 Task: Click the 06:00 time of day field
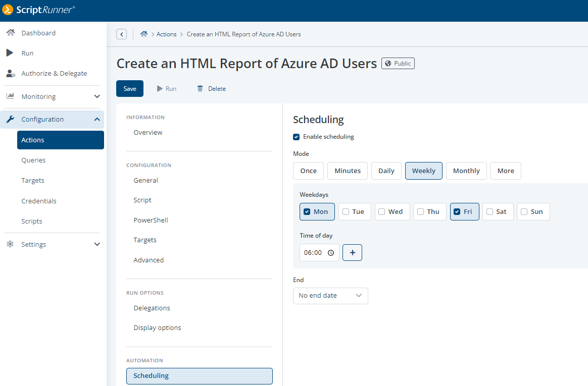[319, 253]
